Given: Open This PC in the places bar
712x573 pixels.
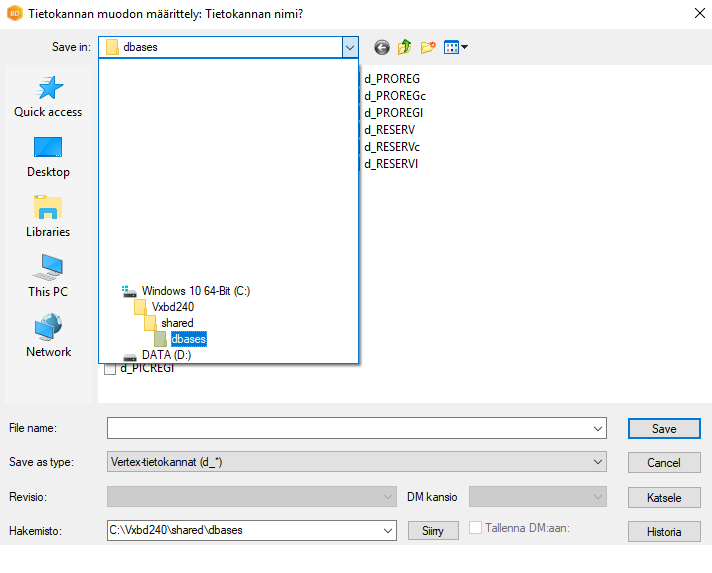Looking at the screenshot, I should [48, 277].
